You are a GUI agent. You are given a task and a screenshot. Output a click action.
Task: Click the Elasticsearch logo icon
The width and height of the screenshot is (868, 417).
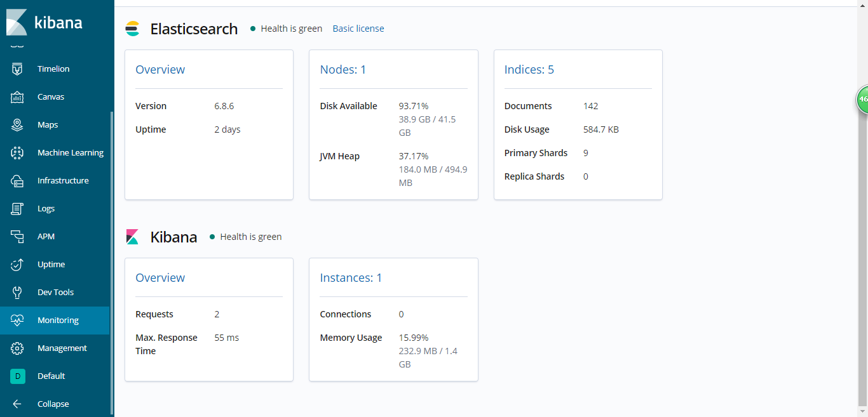point(132,29)
